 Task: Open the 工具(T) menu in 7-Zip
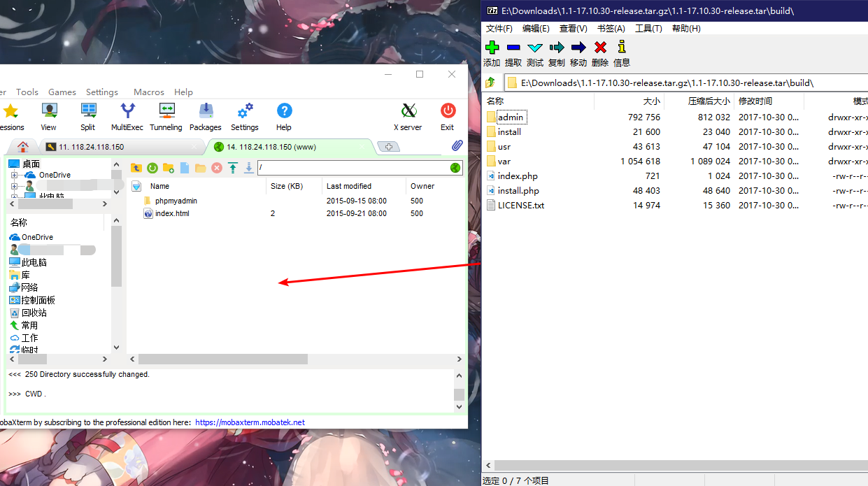click(648, 29)
